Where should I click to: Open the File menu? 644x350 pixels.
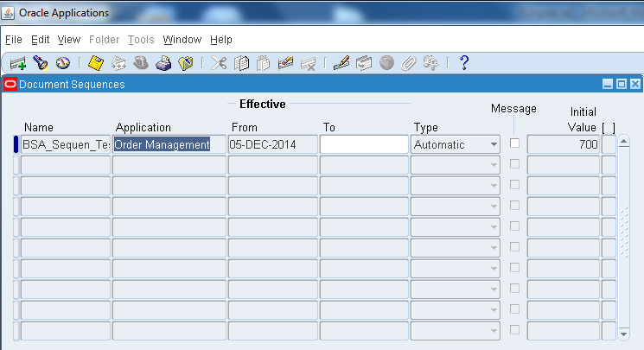pos(14,40)
